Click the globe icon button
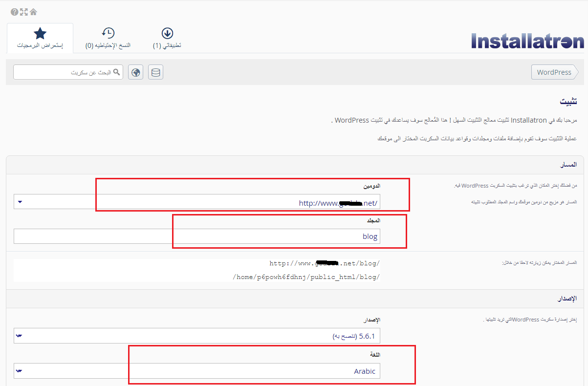 [x=136, y=72]
